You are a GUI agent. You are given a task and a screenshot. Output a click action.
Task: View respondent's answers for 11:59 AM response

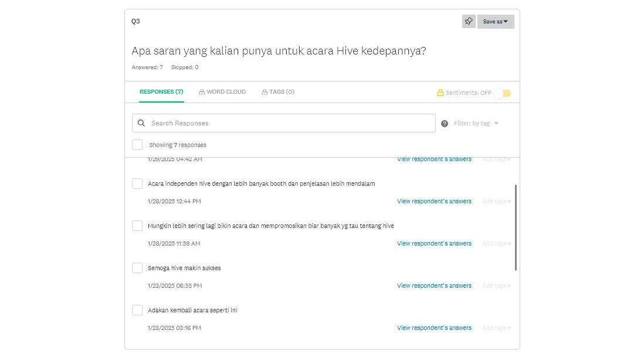pyautogui.click(x=434, y=244)
